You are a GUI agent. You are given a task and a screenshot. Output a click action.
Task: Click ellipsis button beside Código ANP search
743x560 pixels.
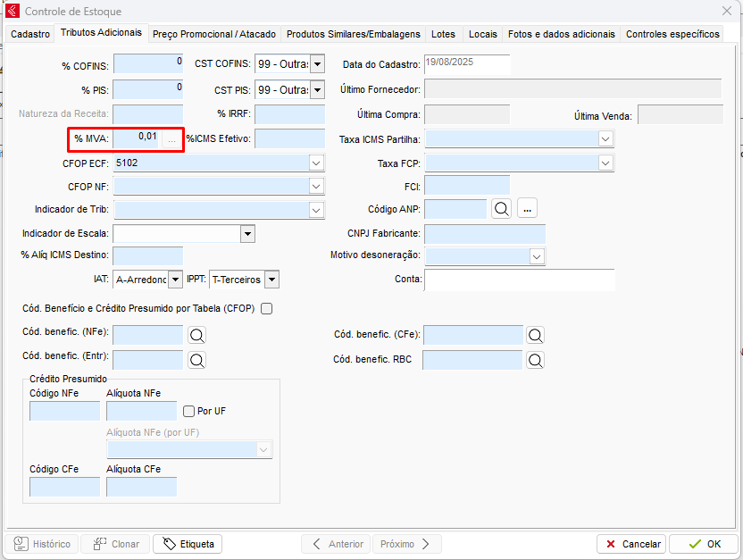[527, 208]
